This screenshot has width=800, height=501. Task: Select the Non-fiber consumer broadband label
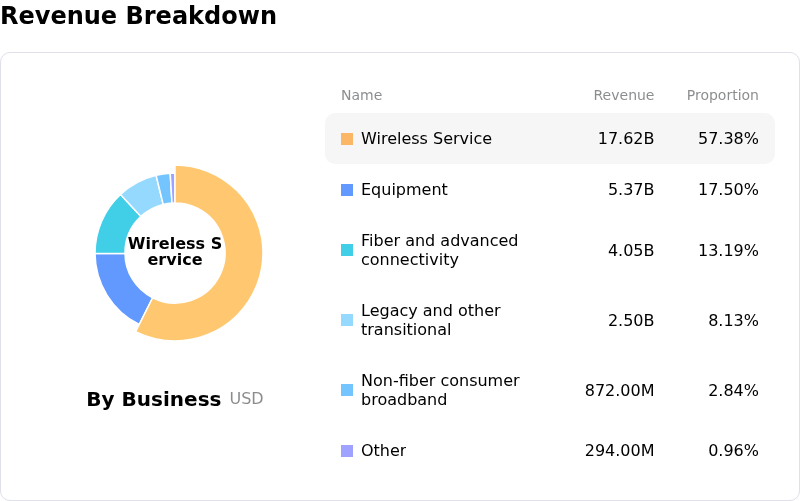(x=440, y=390)
